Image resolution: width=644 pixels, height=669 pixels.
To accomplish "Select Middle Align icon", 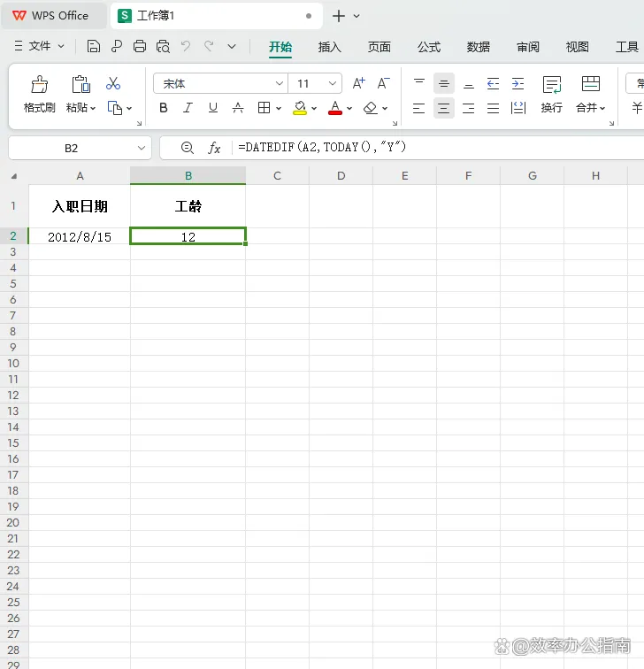I will [444, 83].
